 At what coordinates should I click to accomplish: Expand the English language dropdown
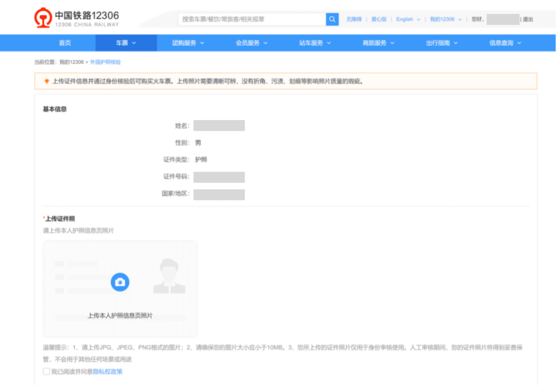point(408,20)
